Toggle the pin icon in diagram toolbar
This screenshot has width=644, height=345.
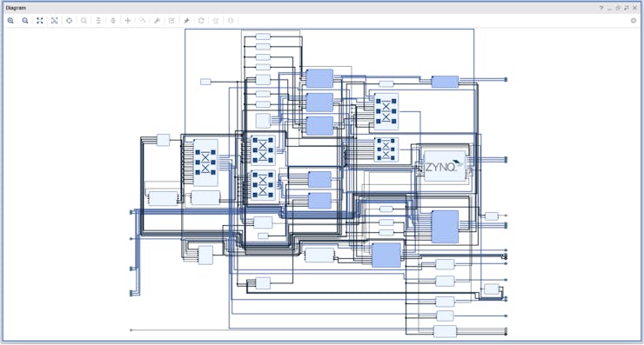pyautogui.click(x=186, y=21)
